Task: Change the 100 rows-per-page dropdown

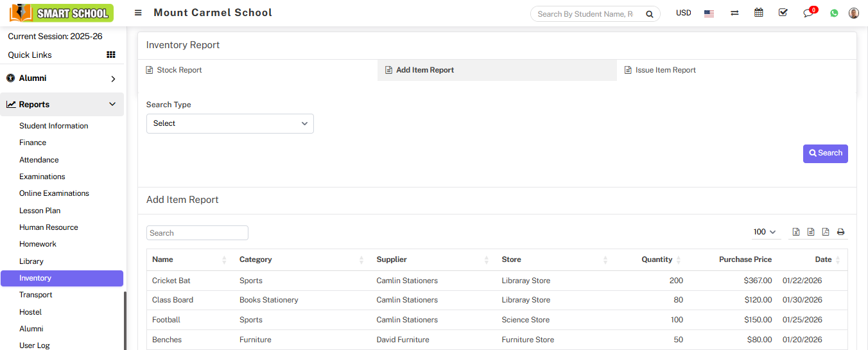Action: click(x=765, y=232)
